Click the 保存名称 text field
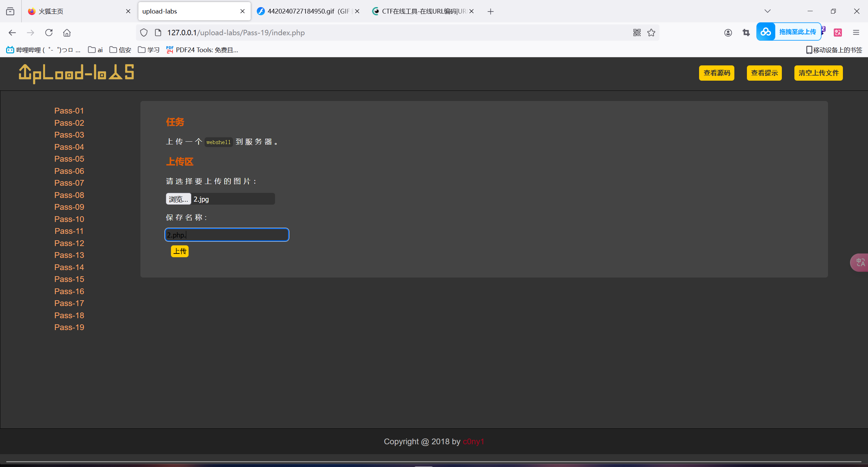Image resolution: width=868 pixels, height=467 pixels. 227,235
